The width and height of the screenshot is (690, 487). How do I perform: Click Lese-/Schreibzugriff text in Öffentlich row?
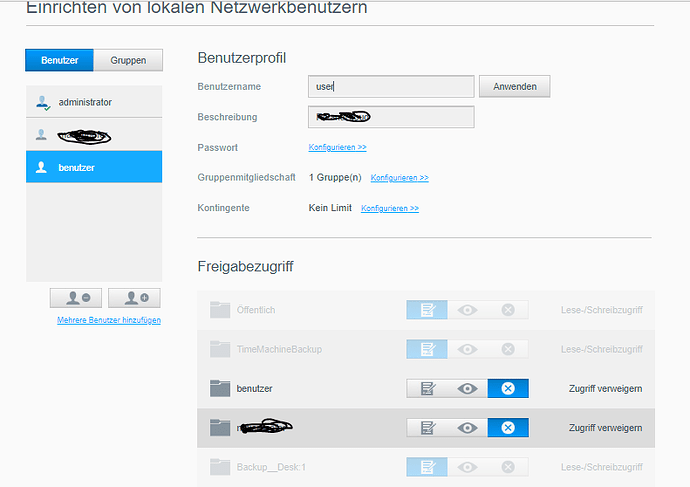(602, 310)
